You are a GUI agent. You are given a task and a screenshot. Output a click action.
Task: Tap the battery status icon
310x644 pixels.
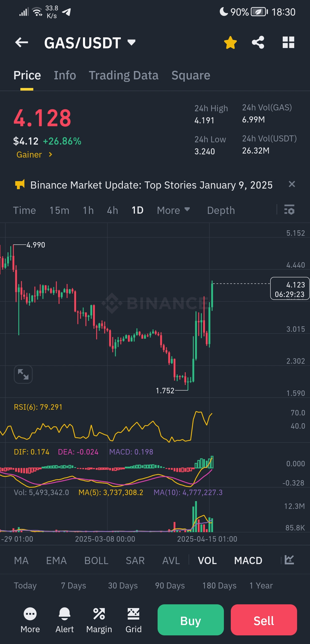coord(259,12)
